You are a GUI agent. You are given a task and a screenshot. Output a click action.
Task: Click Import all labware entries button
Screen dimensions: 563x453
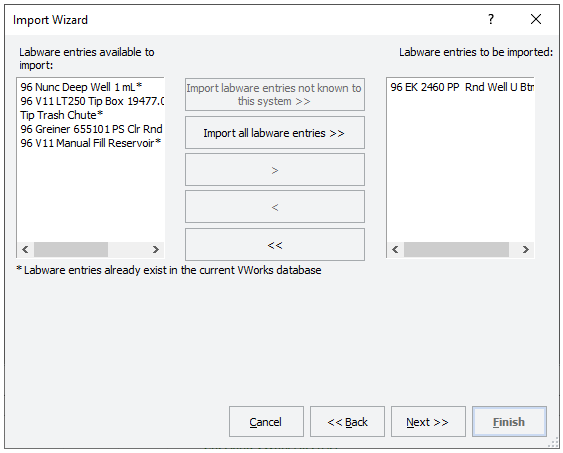point(275,133)
